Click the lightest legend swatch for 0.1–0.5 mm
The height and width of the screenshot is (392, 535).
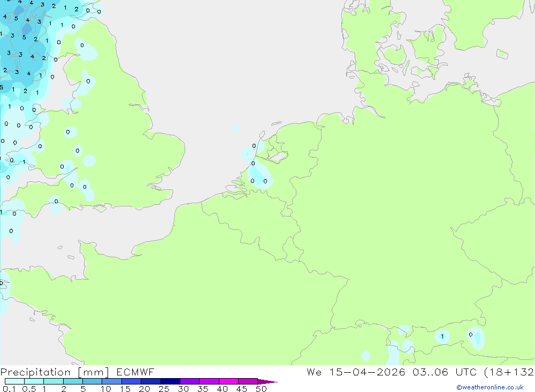(x=14, y=381)
